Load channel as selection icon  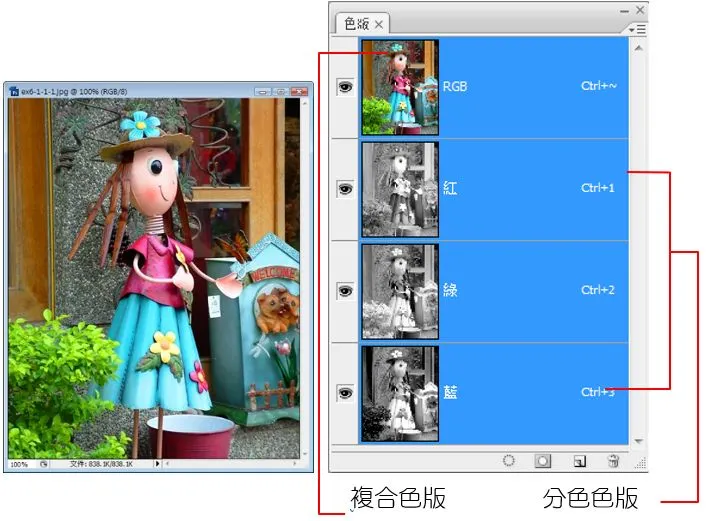coord(508,461)
